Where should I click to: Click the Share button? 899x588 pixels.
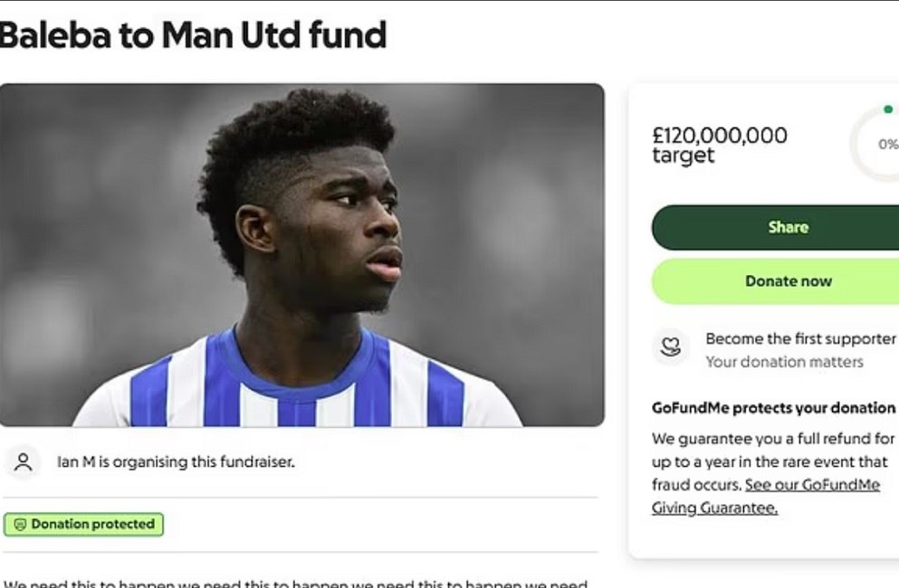coord(775,227)
